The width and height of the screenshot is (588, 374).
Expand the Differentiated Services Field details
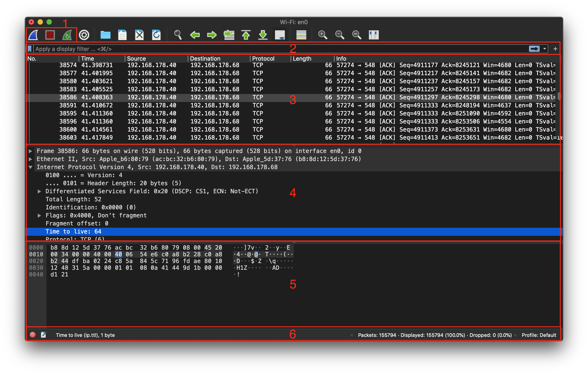pyautogui.click(x=40, y=191)
